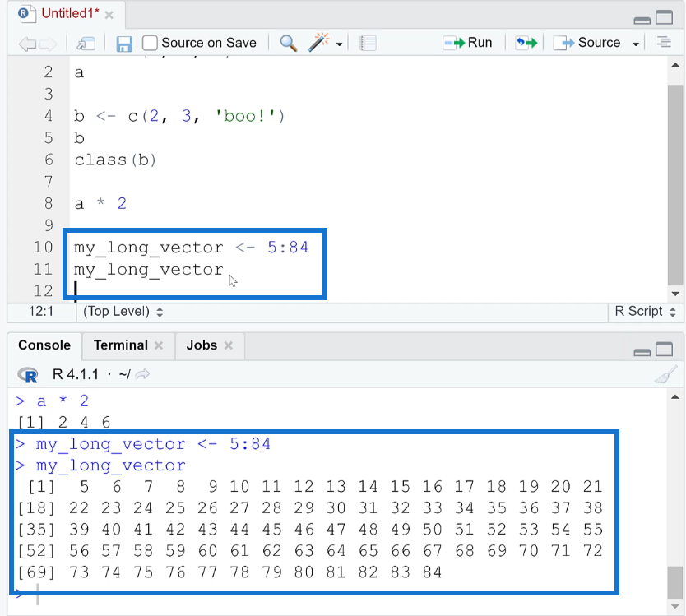
Task: Click line number 7 in the gutter
Action: pos(49,182)
